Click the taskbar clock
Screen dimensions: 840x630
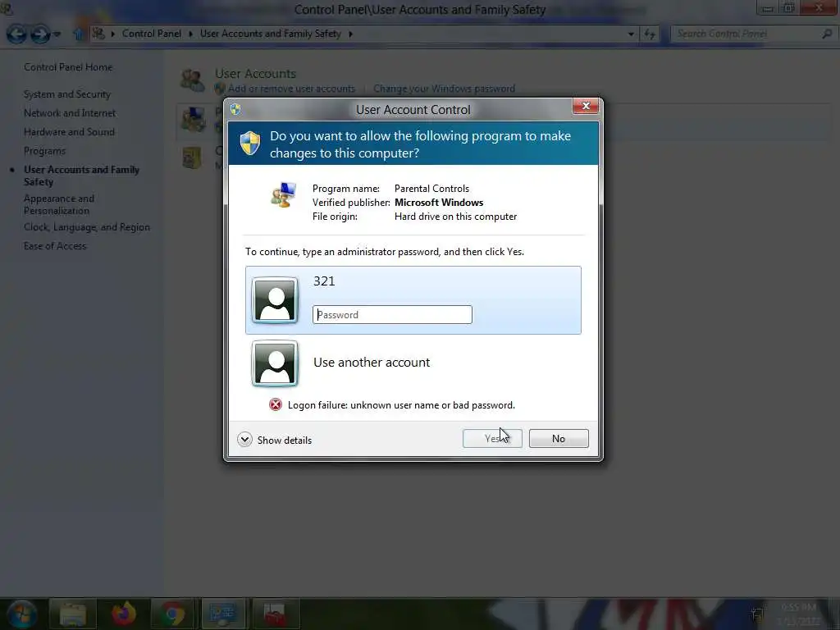798,614
